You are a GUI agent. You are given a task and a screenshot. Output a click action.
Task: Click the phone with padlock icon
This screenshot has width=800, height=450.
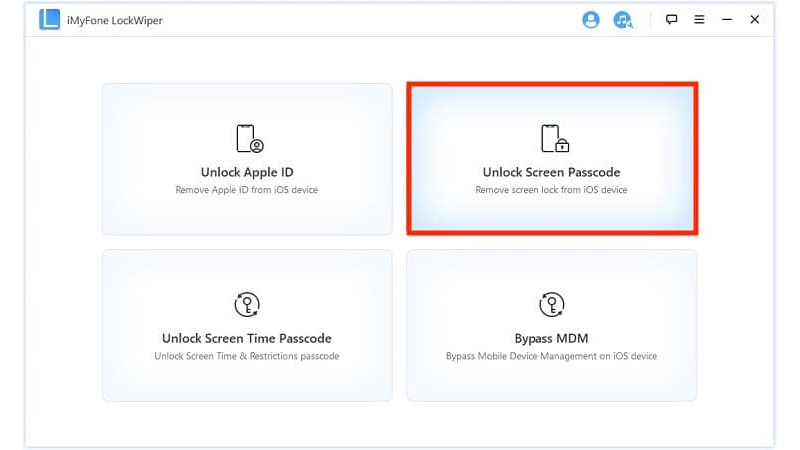[555, 138]
